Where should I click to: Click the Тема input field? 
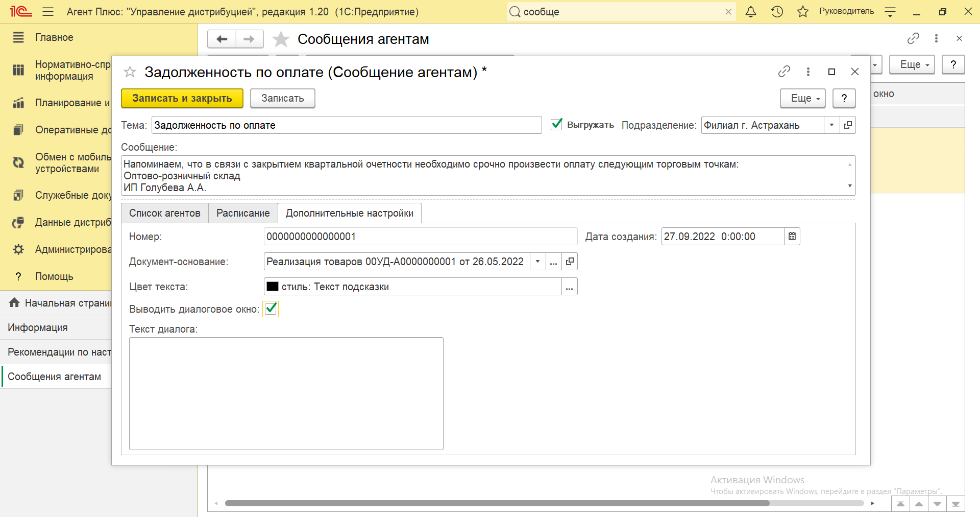click(x=347, y=125)
